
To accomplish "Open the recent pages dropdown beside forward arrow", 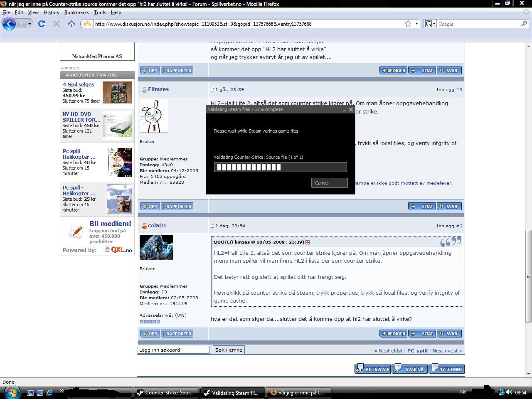I will (30, 24).
